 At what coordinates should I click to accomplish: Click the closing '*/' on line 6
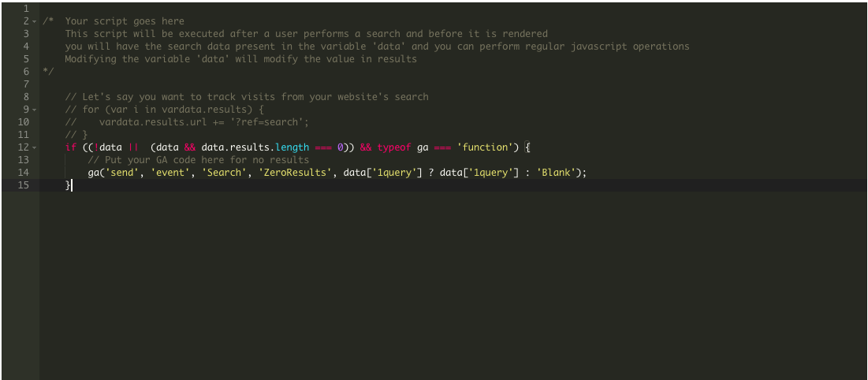[x=48, y=72]
